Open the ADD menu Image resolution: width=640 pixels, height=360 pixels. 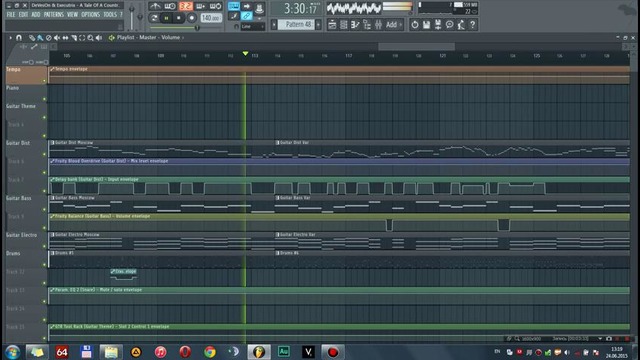(36, 15)
